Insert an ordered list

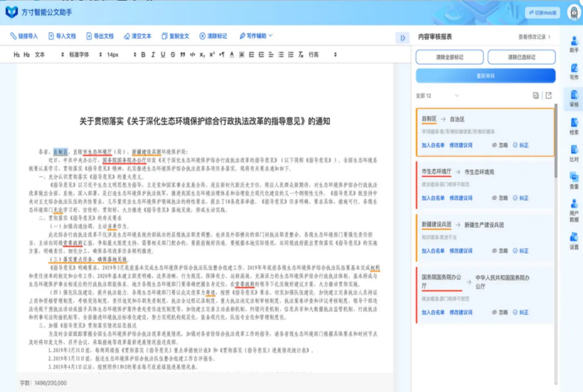click(291, 55)
